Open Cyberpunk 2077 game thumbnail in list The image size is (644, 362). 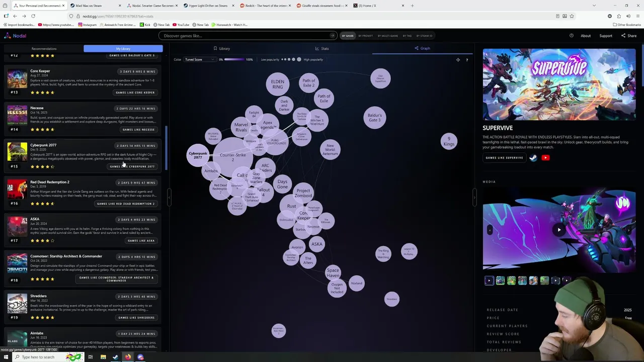[x=17, y=152]
